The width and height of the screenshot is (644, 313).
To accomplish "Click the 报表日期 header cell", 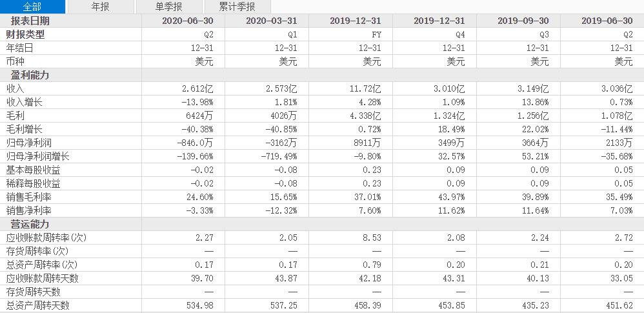I will coord(30,21).
